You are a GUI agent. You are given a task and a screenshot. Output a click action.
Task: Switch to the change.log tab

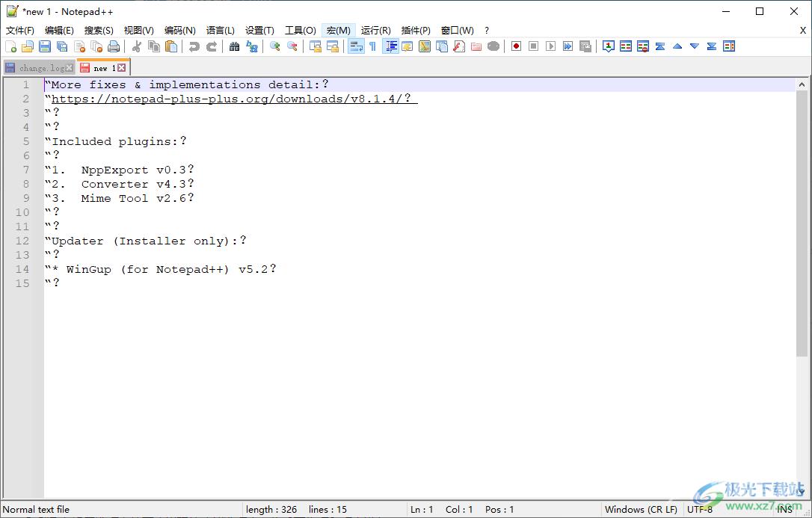[x=41, y=68]
